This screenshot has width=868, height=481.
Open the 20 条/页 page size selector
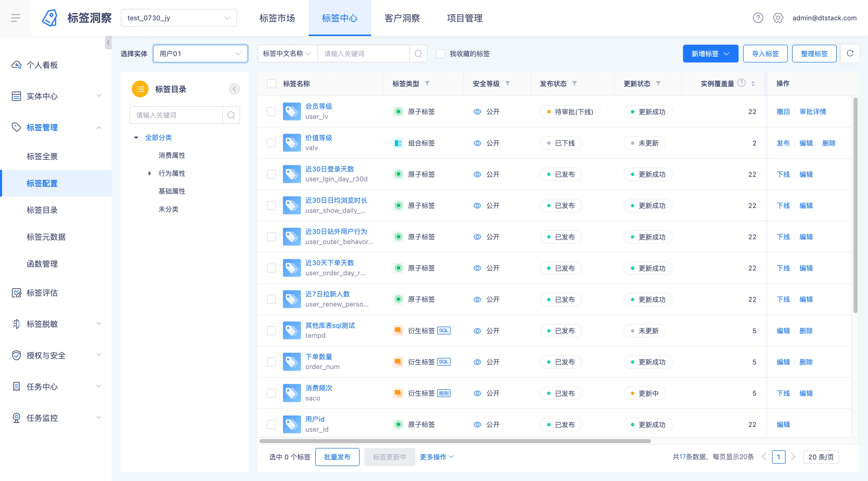(x=821, y=457)
